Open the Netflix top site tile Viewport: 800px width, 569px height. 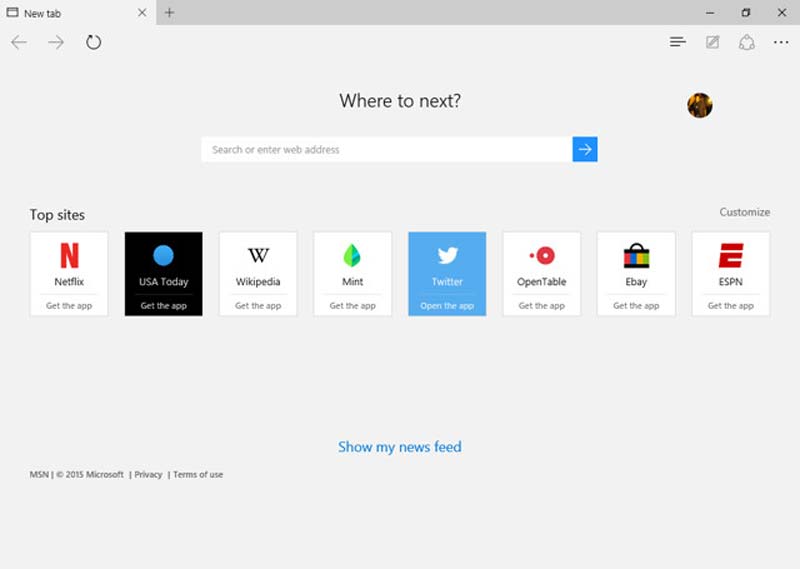tap(69, 263)
